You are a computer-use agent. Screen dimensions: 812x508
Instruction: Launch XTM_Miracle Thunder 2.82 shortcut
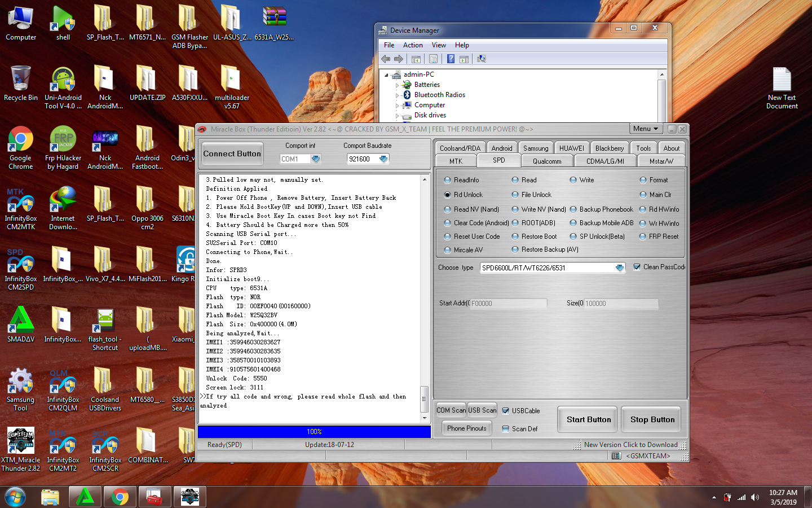point(21,450)
